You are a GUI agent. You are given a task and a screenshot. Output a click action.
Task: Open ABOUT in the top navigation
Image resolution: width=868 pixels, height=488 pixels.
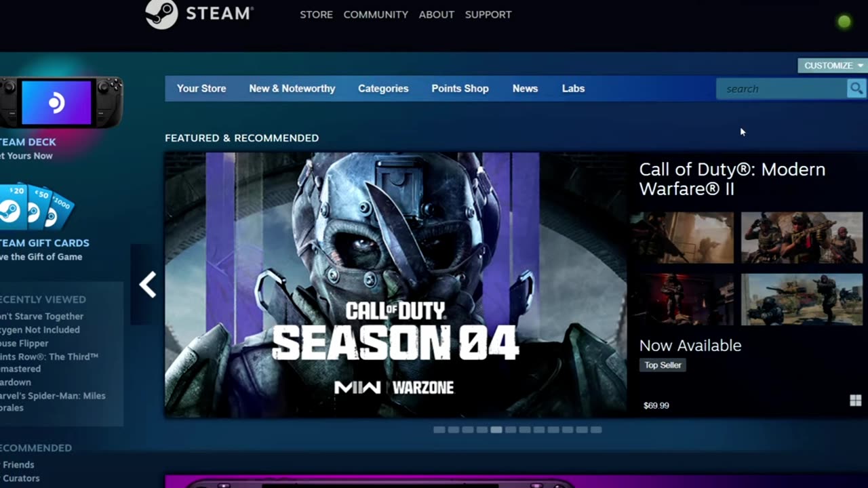(436, 14)
